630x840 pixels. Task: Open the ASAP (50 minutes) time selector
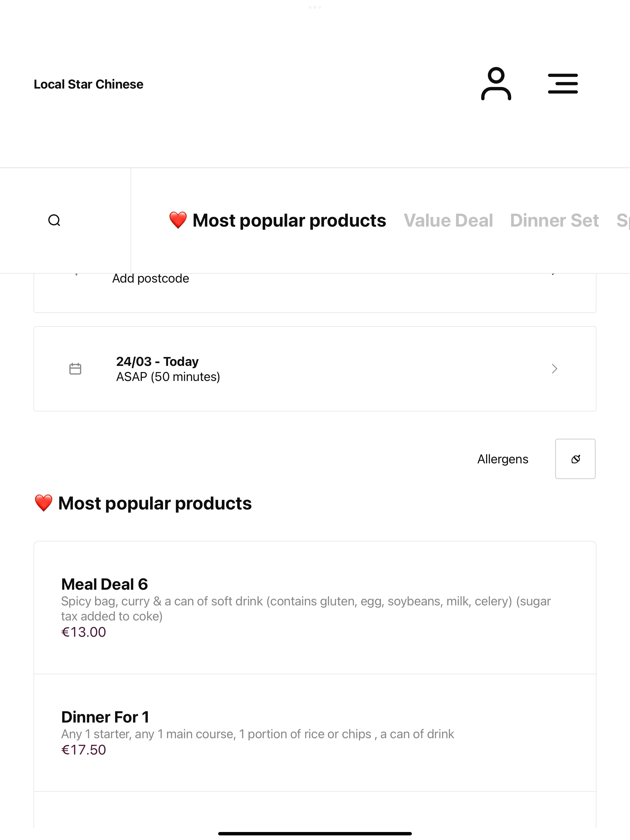tap(315, 369)
